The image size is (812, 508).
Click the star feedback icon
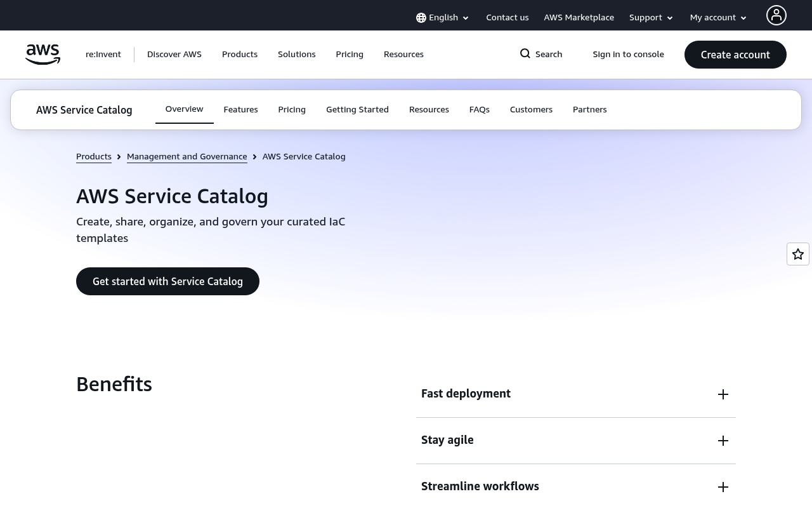(798, 254)
